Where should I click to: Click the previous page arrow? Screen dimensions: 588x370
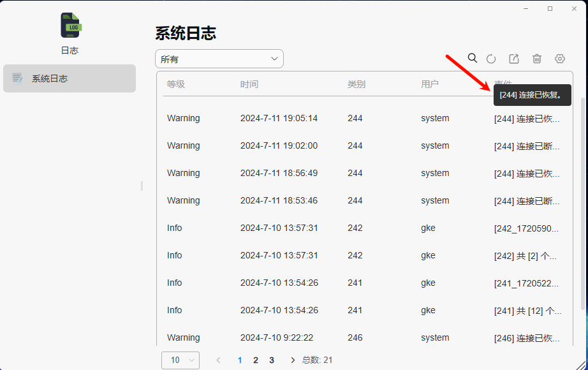tap(218, 360)
